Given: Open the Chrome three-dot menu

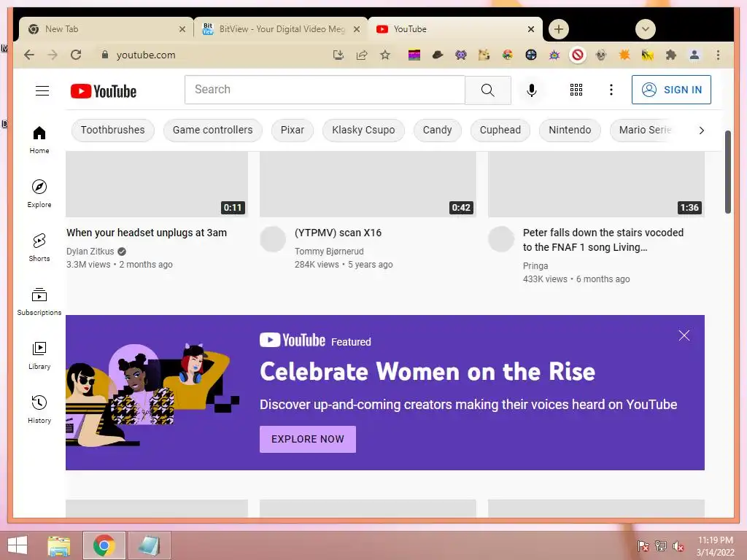Looking at the screenshot, I should point(718,55).
